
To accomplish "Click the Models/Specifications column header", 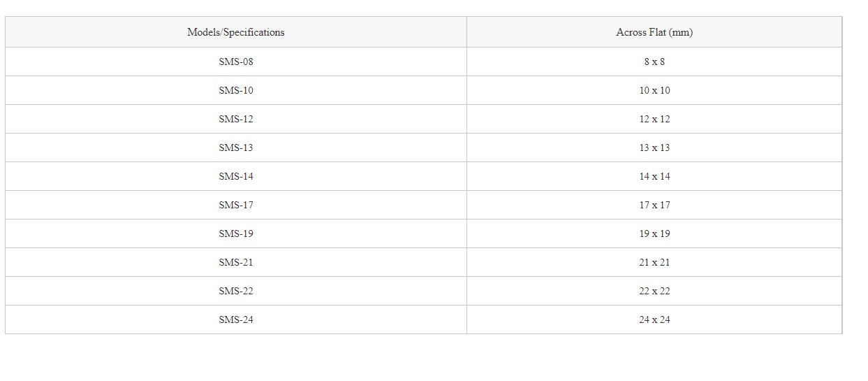I will 236,32.
